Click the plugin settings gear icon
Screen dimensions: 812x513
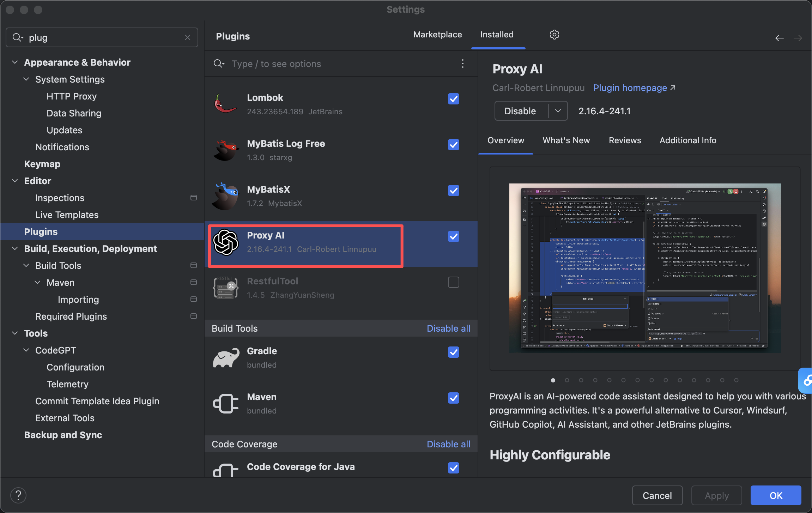[554, 35]
